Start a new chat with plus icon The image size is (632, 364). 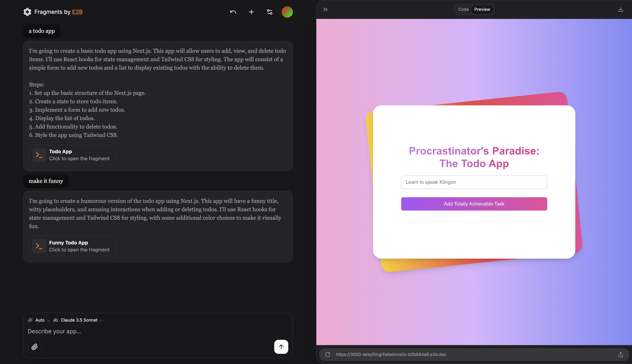coord(251,12)
